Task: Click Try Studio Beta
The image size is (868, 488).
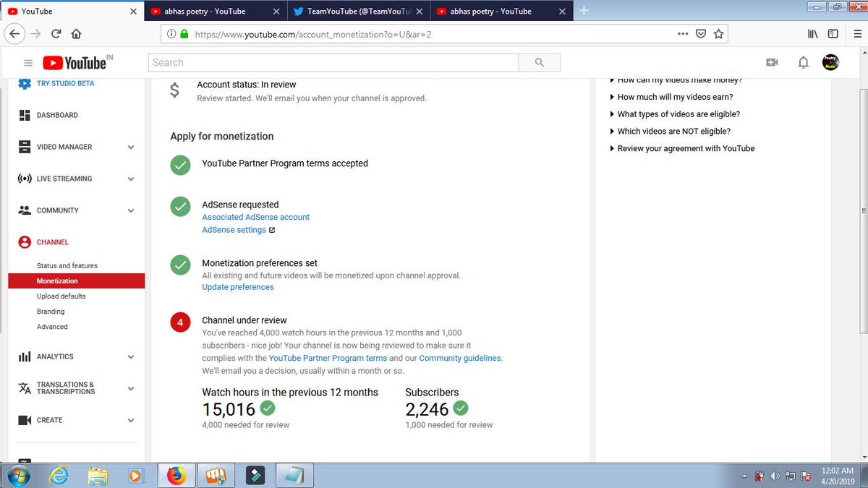Action: (65, 84)
